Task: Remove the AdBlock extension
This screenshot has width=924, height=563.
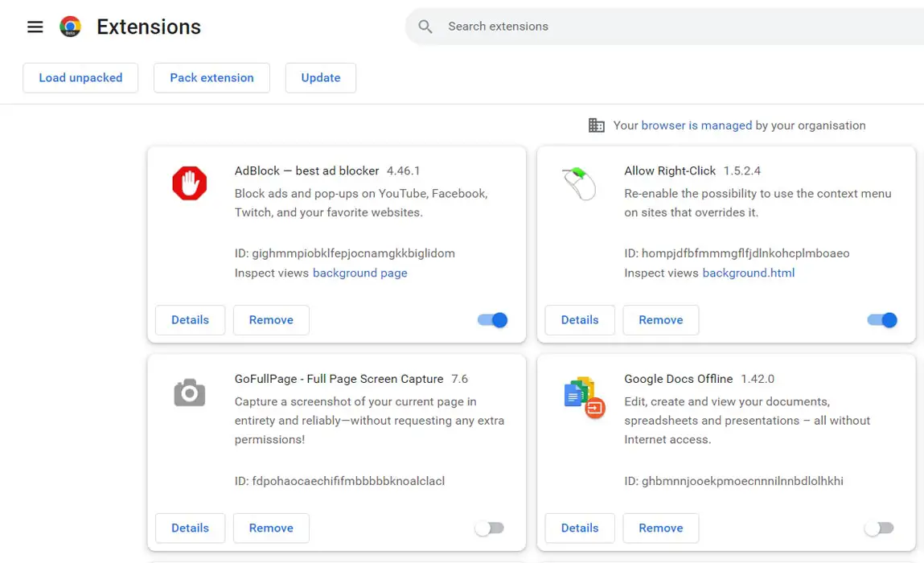Action: coord(271,320)
